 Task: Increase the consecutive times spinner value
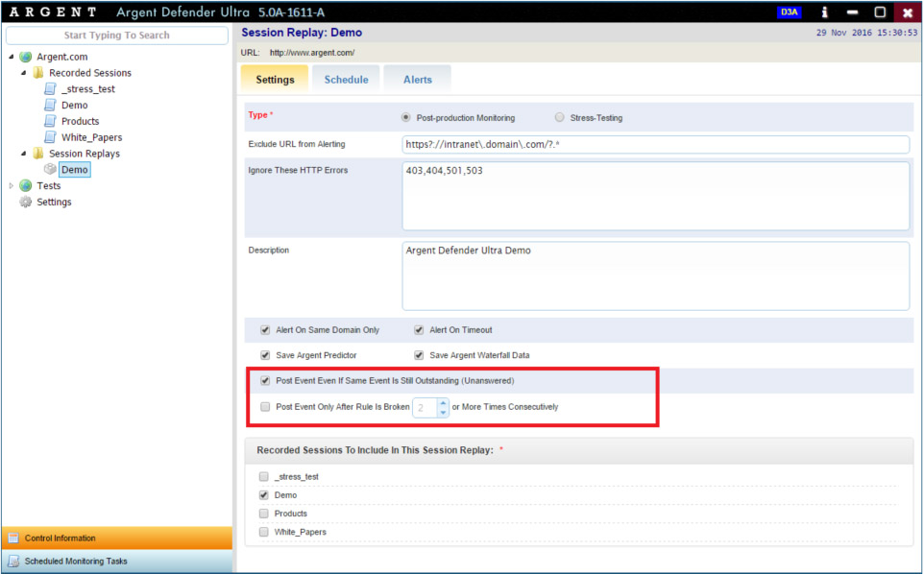443,402
